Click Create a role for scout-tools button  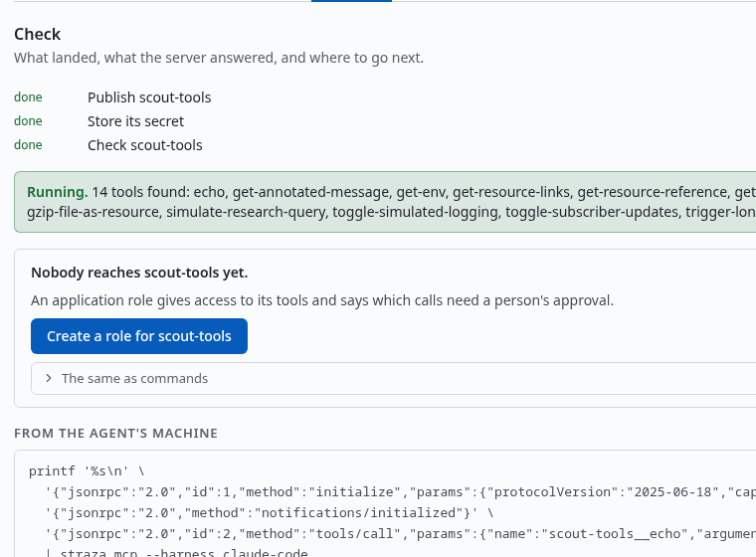139,336
